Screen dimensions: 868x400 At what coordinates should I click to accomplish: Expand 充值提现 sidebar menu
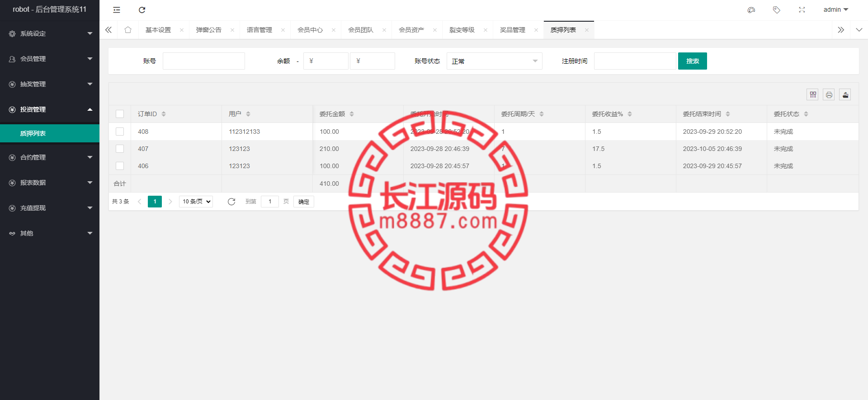click(50, 208)
